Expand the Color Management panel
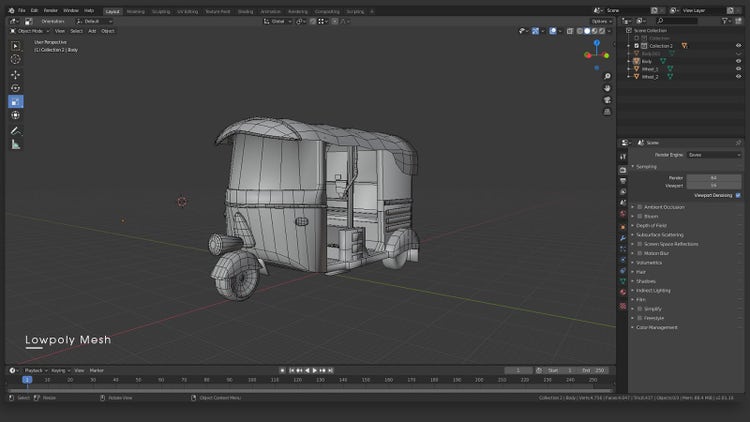This screenshot has width=750, height=422. click(657, 327)
